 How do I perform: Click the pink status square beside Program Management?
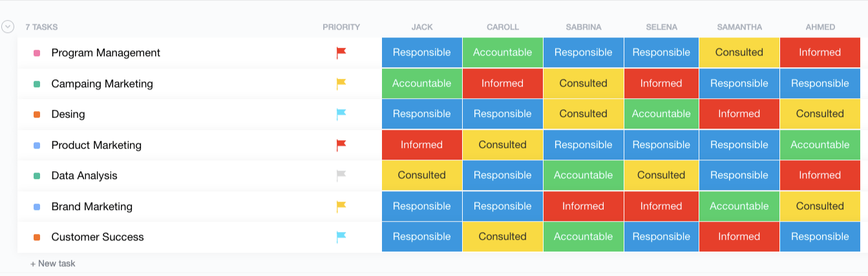[37, 53]
